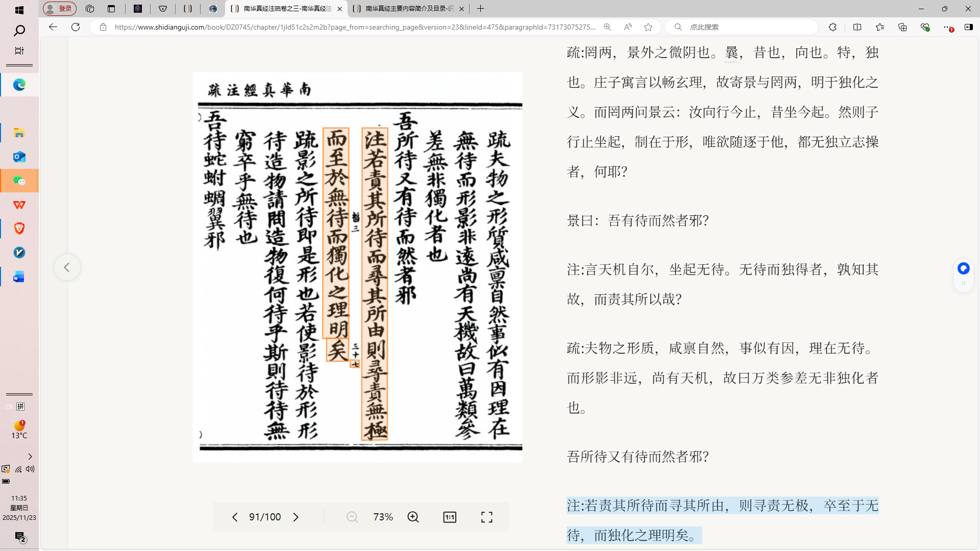Open fullscreen view of the scan

point(486,517)
